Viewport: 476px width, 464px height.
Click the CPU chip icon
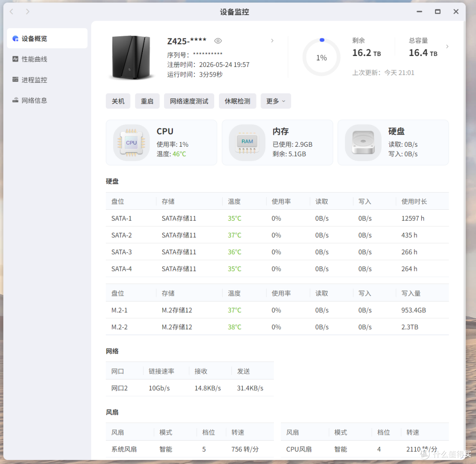click(x=131, y=143)
